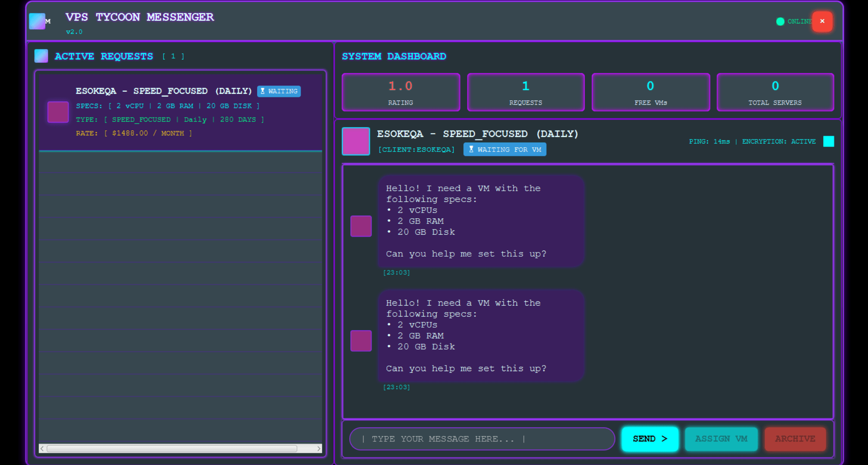This screenshot has width=868, height=465.
Task: Open the Requests stat card
Action: (526, 92)
